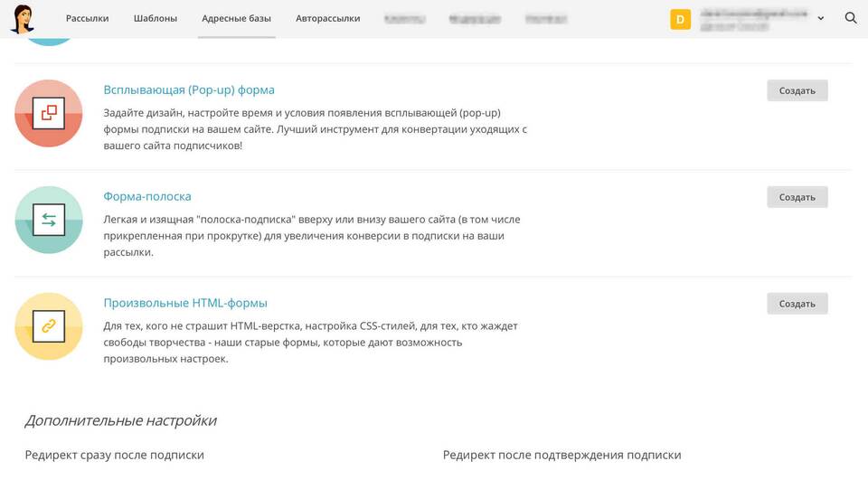Open the Шаблоны menu item
The width and height of the screenshot is (868, 480).
tap(156, 19)
